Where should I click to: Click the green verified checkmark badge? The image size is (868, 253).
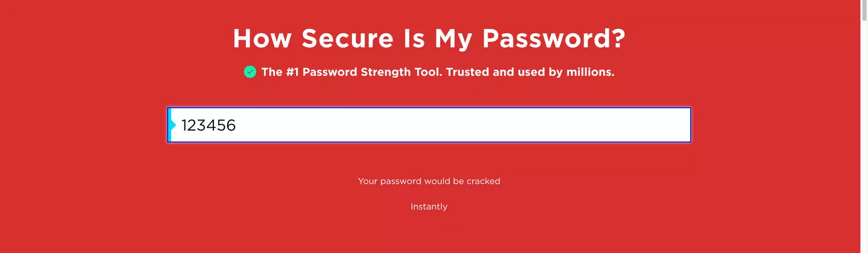(250, 72)
